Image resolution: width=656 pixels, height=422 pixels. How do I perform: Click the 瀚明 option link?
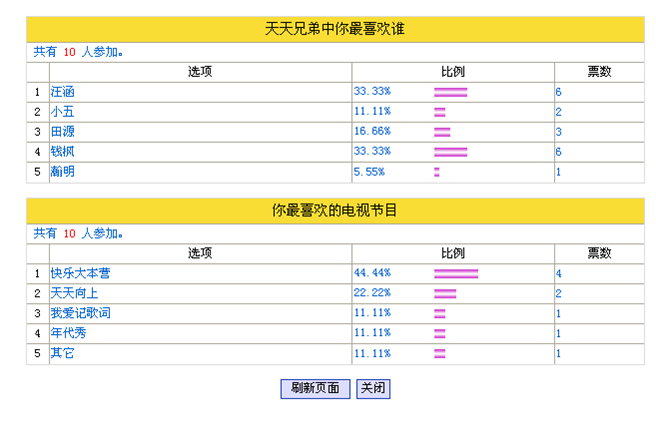click(x=62, y=172)
